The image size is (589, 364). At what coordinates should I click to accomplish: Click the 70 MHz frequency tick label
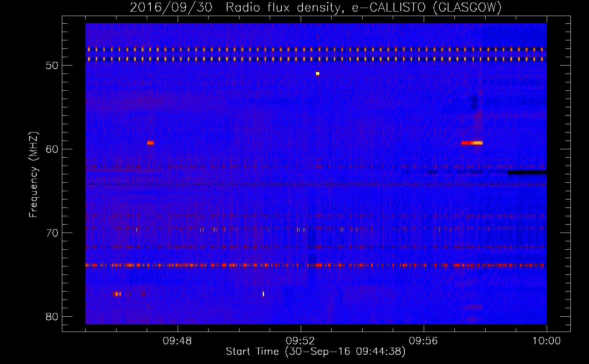[x=52, y=233]
